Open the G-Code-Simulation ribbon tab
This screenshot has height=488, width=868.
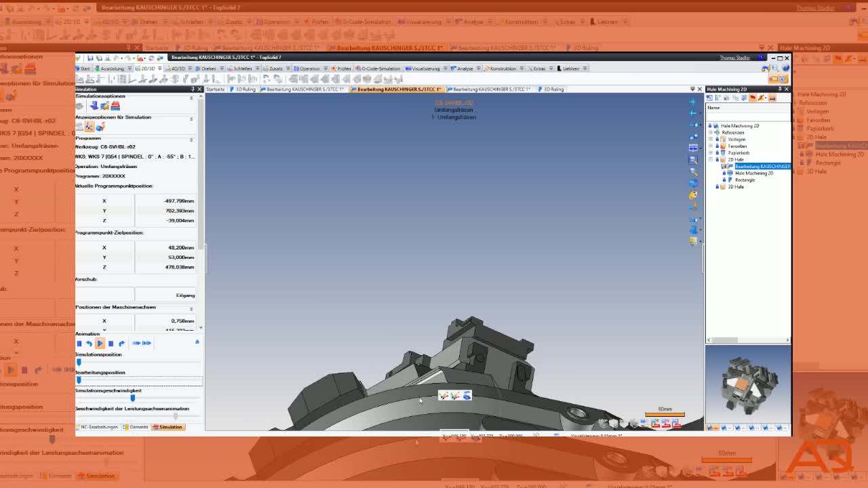point(377,68)
